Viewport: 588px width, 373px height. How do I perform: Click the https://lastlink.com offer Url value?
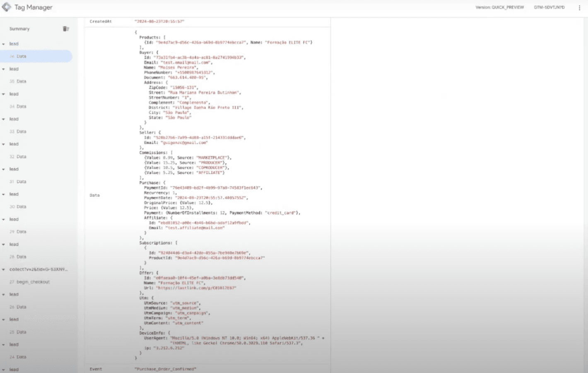point(196,288)
